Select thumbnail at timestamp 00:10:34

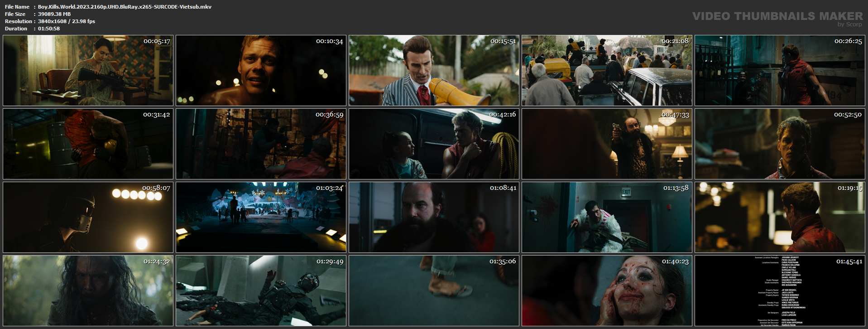[x=261, y=71]
